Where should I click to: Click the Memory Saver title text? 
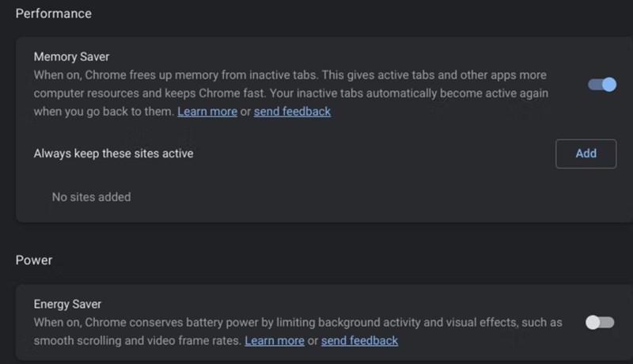click(71, 56)
